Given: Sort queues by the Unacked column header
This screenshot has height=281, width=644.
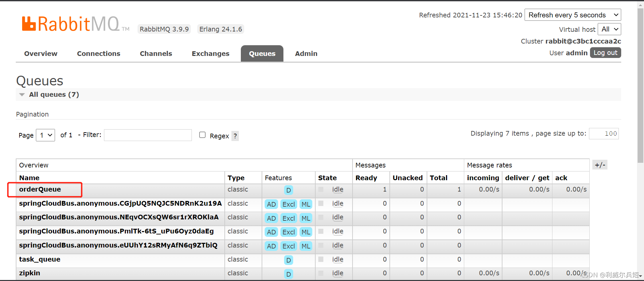Looking at the screenshot, I should tap(408, 178).
